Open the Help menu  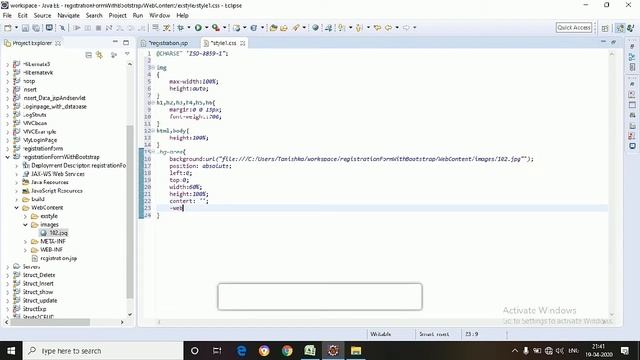[182, 15]
